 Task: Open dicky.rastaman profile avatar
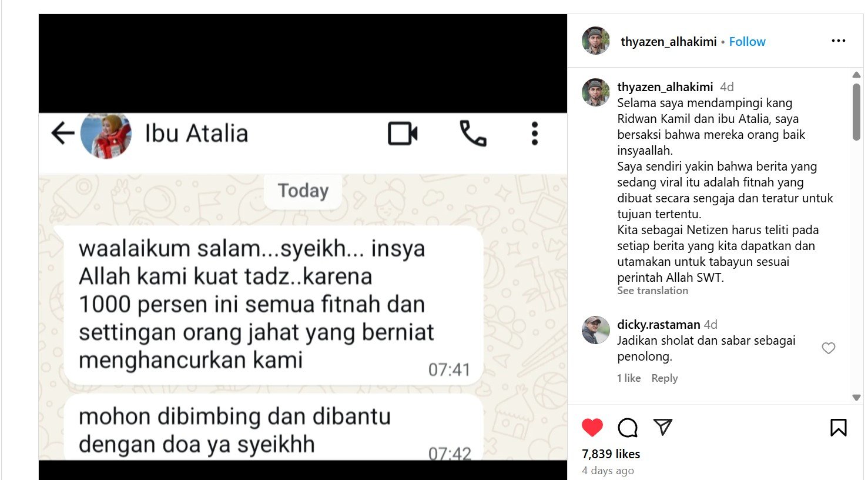596,330
